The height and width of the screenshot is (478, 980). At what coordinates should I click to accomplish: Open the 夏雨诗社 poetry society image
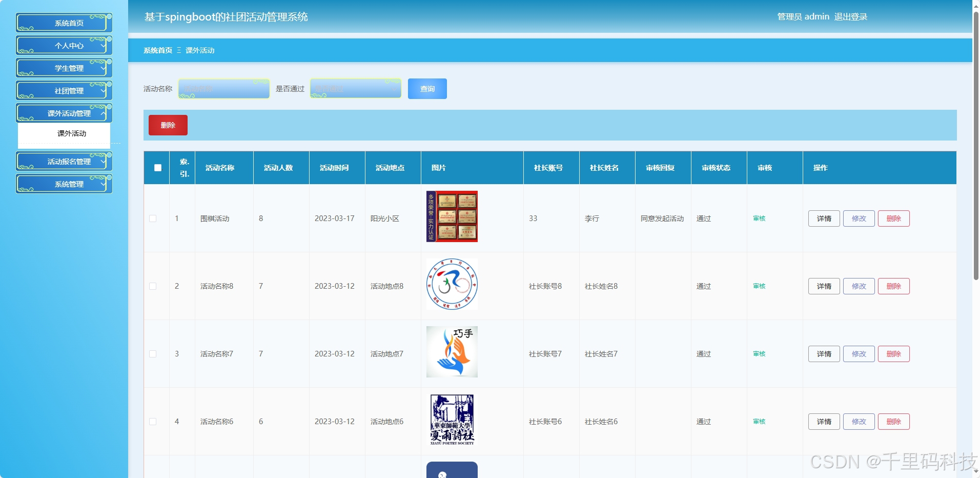pyautogui.click(x=452, y=420)
